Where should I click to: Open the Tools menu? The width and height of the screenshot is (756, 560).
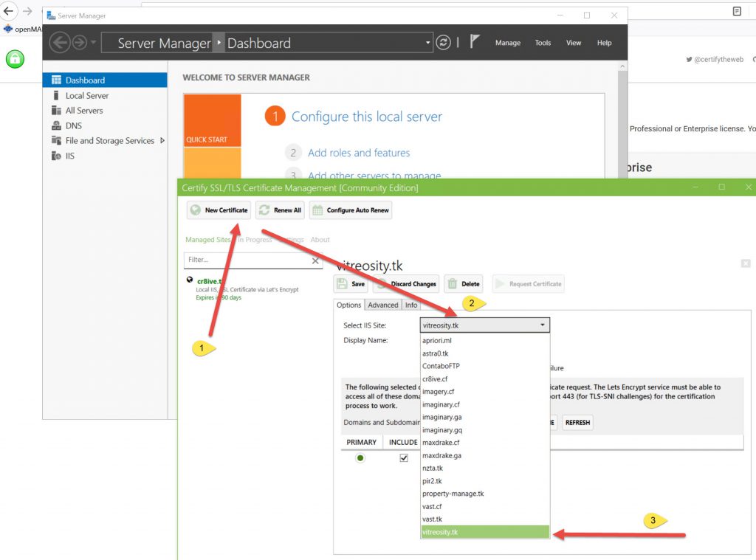coord(543,43)
